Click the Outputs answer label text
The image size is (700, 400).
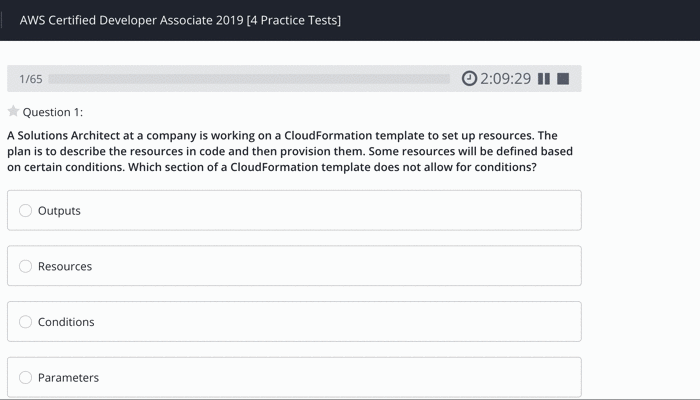tap(59, 211)
